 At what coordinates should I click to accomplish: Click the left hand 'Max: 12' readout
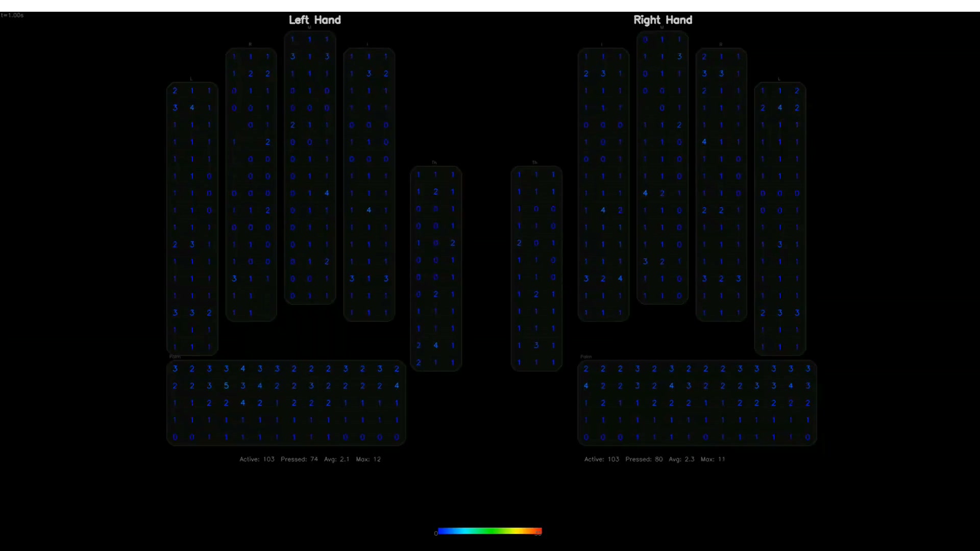368,459
